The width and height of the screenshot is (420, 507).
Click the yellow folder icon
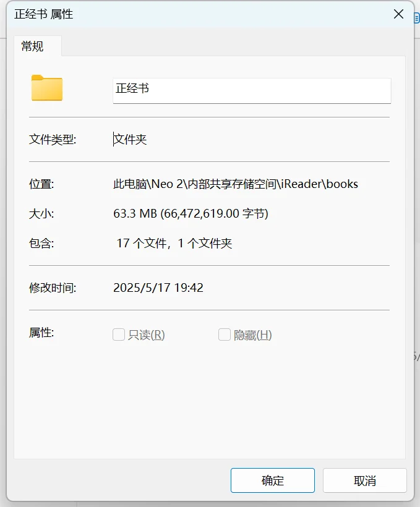point(47,88)
